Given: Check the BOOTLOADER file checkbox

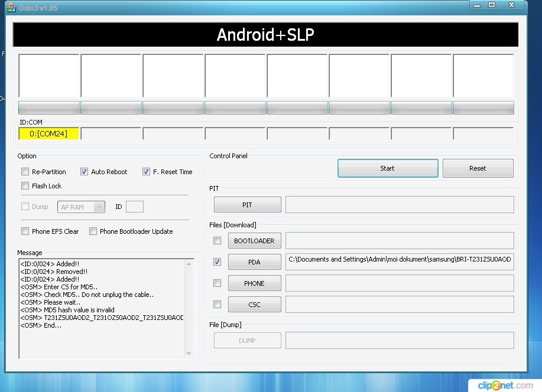Looking at the screenshot, I should click(218, 241).
